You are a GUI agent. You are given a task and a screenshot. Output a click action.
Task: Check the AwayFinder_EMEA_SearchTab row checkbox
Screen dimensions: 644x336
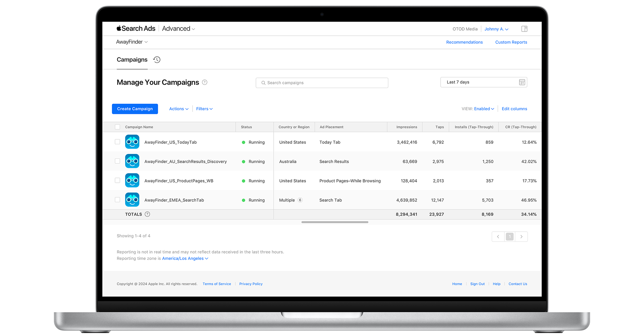click(117, 200)
